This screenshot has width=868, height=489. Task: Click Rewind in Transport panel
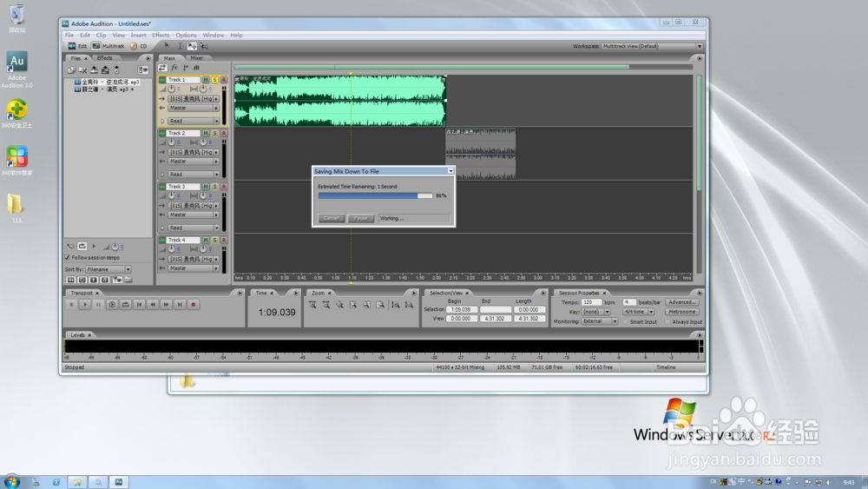pyautogui.click(x=153, y=305)
